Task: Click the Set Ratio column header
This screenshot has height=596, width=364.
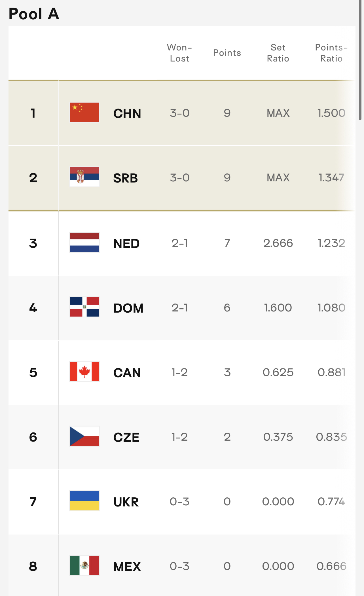Action: click(278, 53)
